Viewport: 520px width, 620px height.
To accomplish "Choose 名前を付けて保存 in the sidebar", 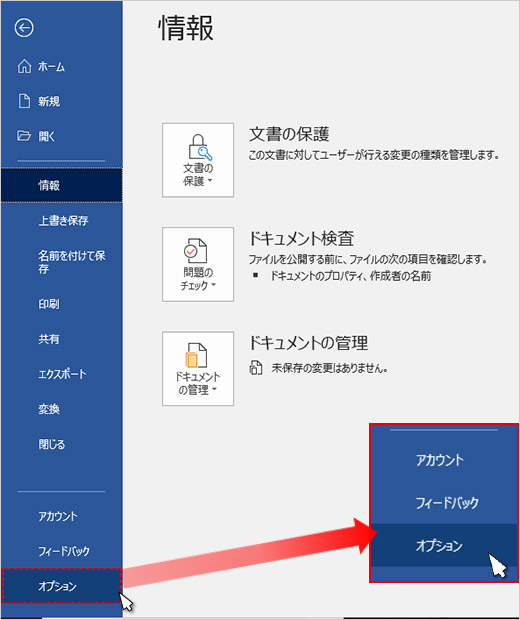I will click(x=61, y=262).
